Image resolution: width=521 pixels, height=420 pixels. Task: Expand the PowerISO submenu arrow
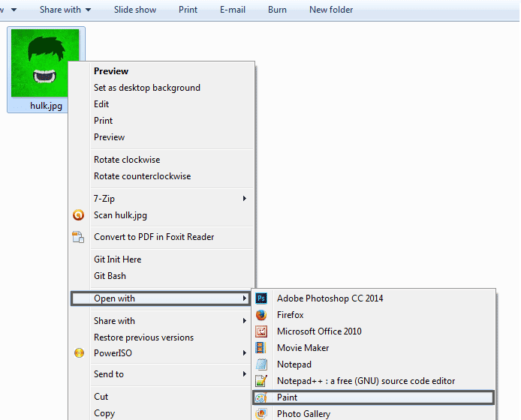click(245, 353)
